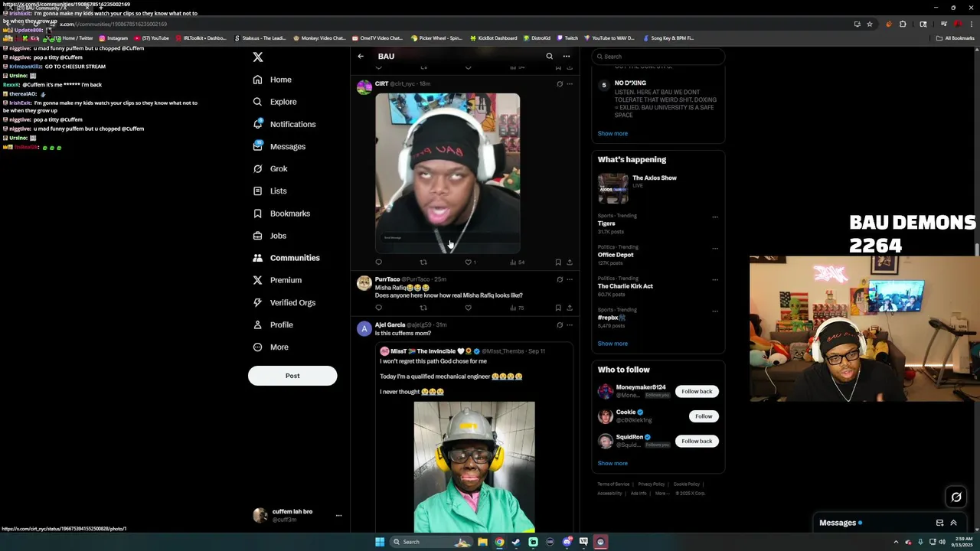Open quoted engineer photo in MissT post

tap(475, 467)
